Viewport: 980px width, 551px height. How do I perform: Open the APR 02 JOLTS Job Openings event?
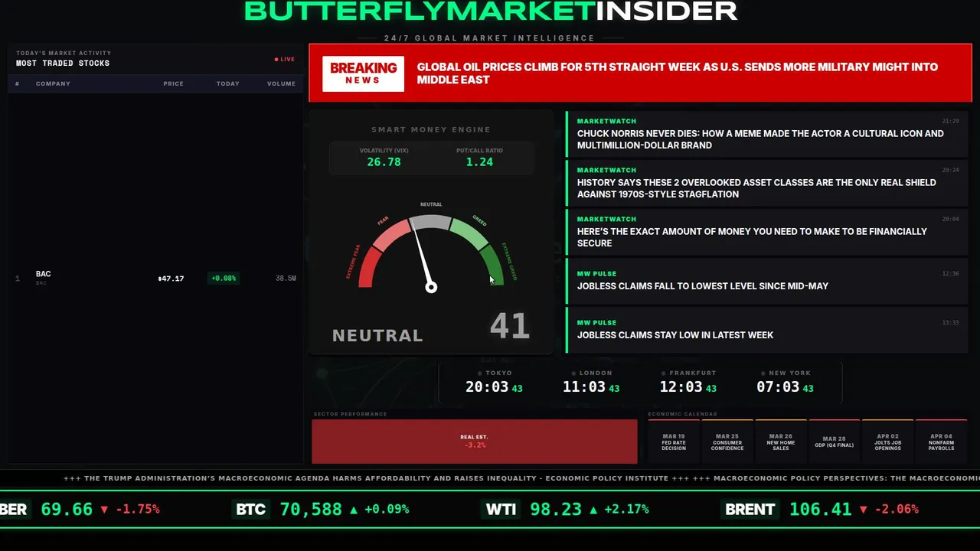tap(888, 442)
